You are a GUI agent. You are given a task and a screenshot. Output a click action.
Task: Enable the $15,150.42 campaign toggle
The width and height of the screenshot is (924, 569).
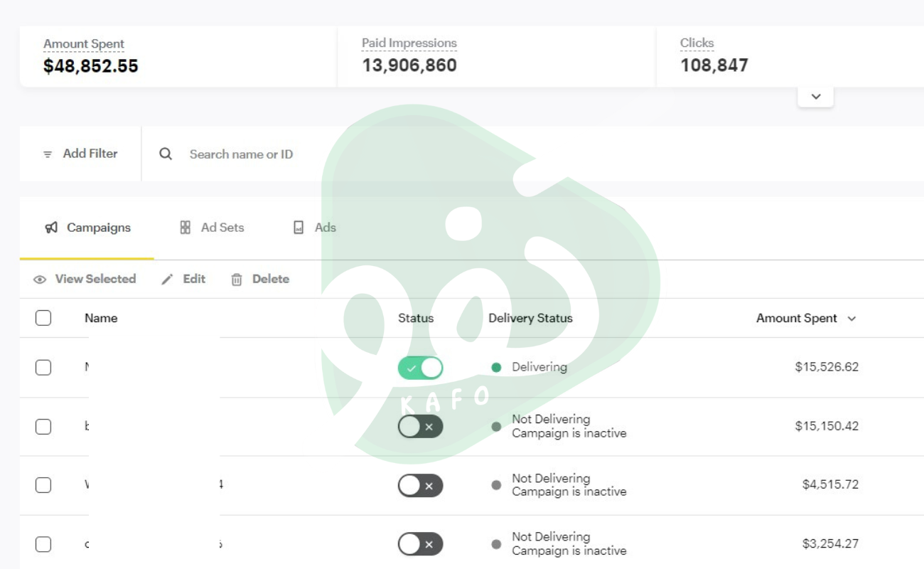click(420, 427)
